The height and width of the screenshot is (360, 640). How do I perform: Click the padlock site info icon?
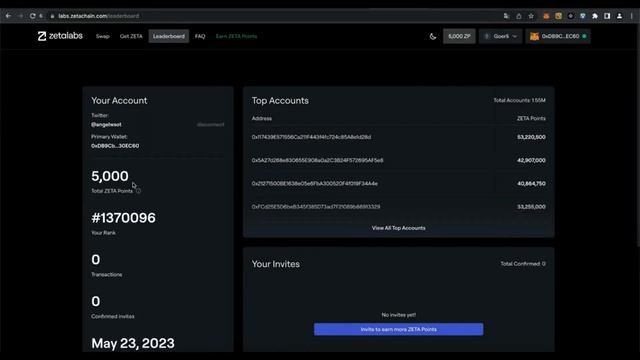pyautogui.click(x=52, y=16)
